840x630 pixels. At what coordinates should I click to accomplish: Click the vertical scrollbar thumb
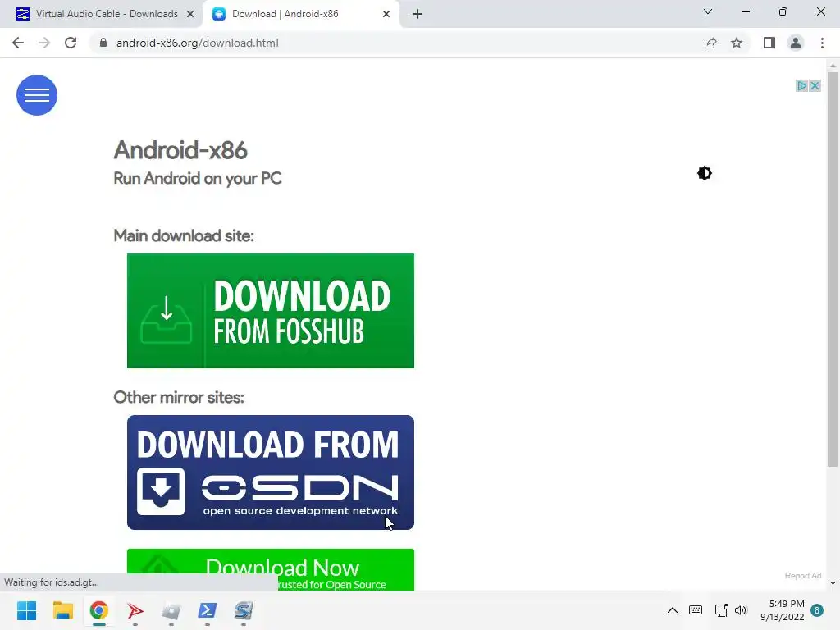[833, 269]
